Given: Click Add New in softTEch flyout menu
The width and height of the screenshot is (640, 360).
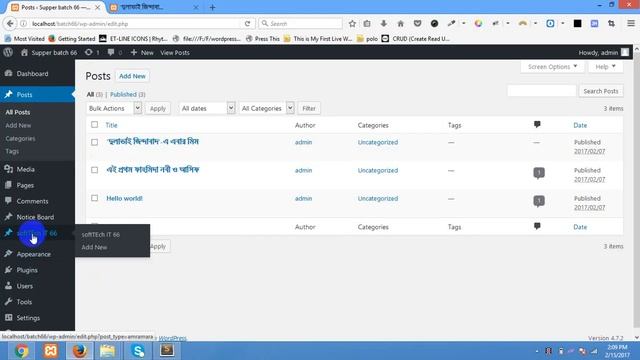Looking at the screenshot, I should tap(94, 247).
